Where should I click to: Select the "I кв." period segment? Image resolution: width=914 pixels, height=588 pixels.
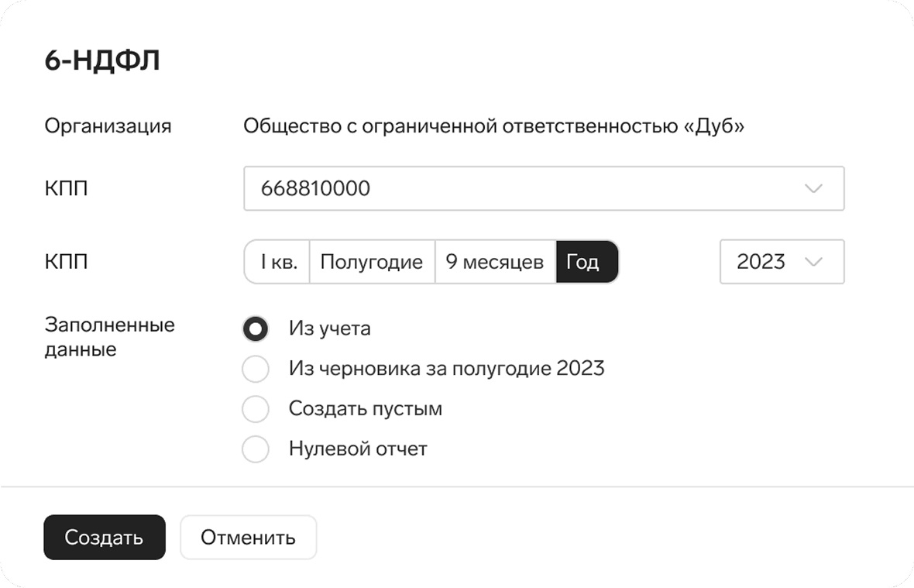(x=276, y=262)
